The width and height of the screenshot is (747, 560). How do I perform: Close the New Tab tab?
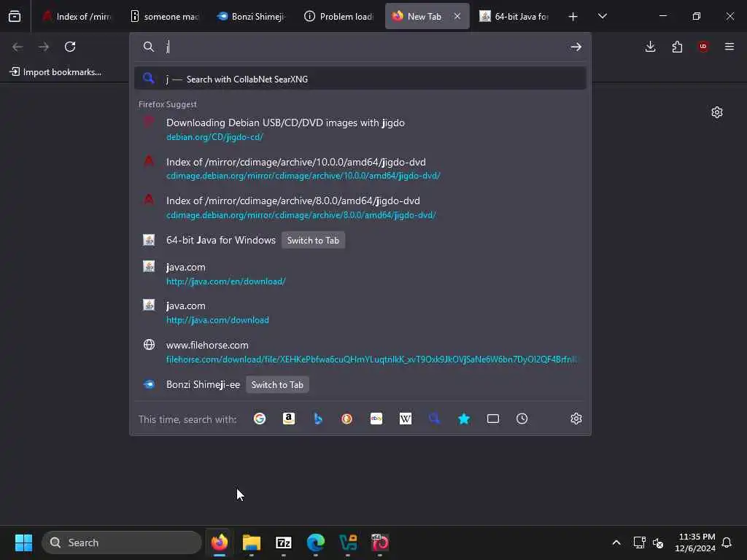[x=457, y=16]
